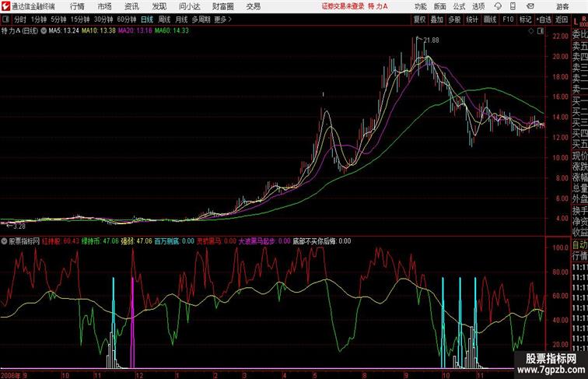Click 底部不买你后悔: 0.00 label
Viewport: 588px width, 379px height.
[322, 241]
